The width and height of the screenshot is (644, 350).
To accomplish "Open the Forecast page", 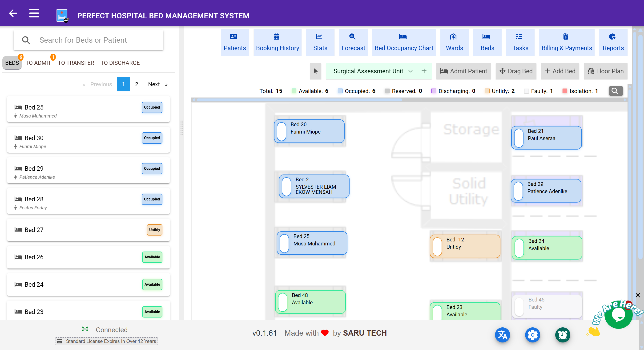I will click(x=353, y=42).
